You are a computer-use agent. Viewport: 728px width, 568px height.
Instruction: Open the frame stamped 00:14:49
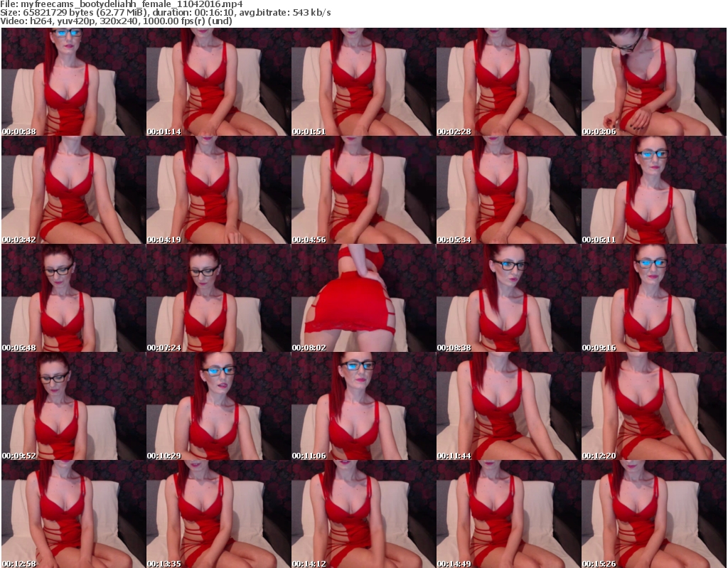508,514
